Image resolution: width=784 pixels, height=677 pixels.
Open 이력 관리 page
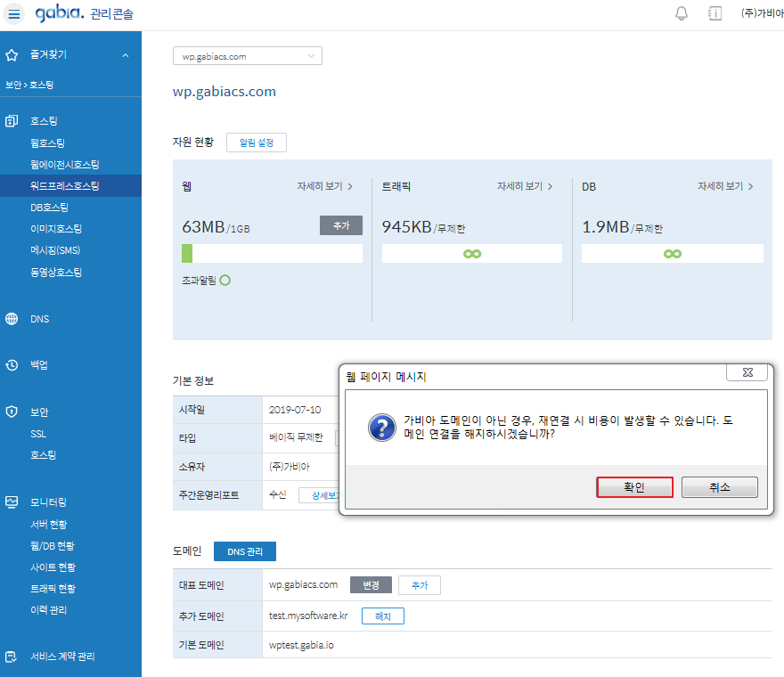(x=48, y=610)
